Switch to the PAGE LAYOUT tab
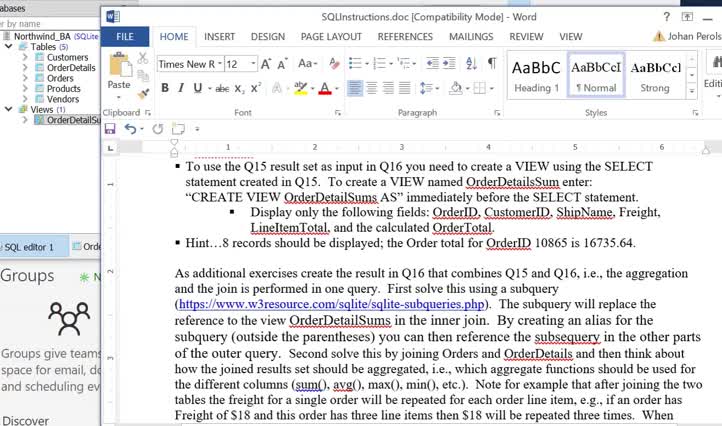Screen dimensions: 722x426 point(331,36)
